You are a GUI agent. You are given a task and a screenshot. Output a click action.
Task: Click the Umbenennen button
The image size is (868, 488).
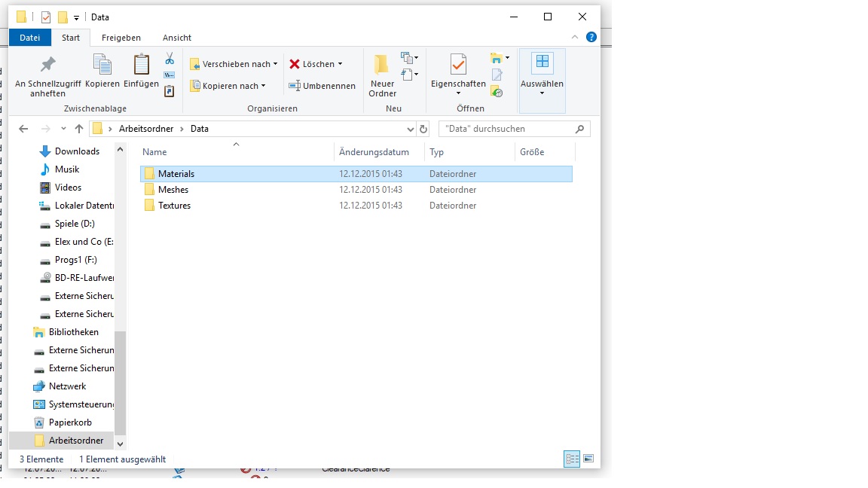[322, 86]
